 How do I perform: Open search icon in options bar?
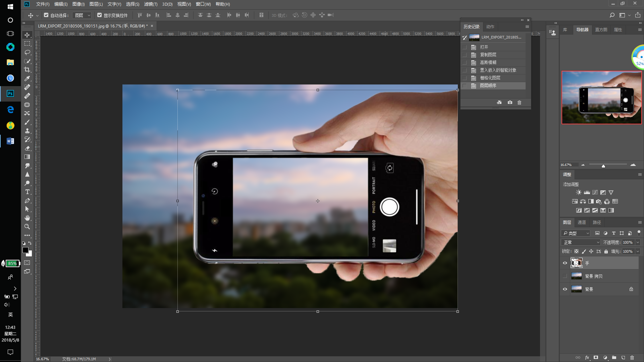(612, 15)
